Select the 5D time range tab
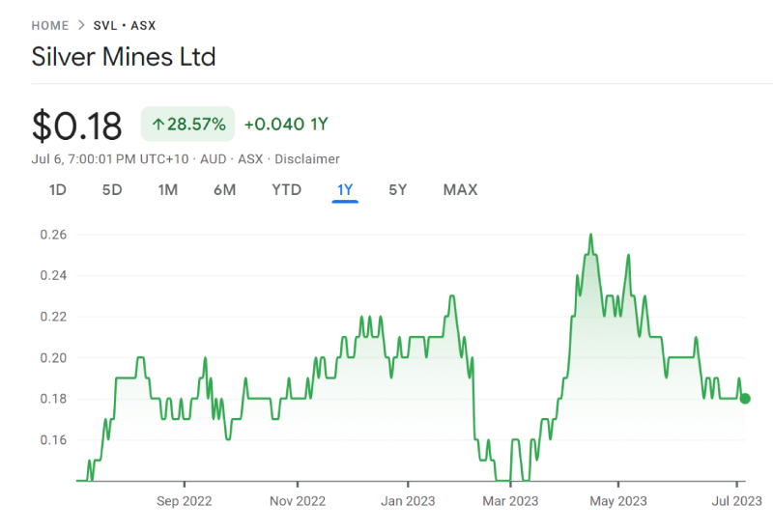 (112, 190)
